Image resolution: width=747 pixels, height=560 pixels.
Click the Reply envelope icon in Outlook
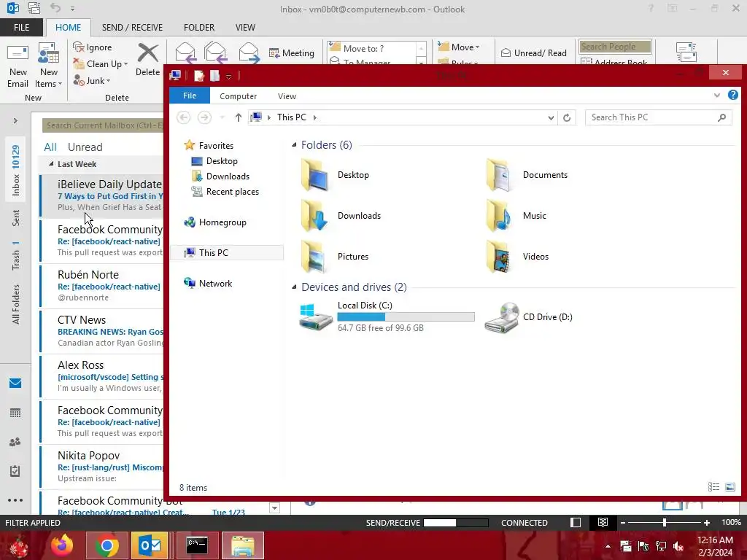pos(185,52)
